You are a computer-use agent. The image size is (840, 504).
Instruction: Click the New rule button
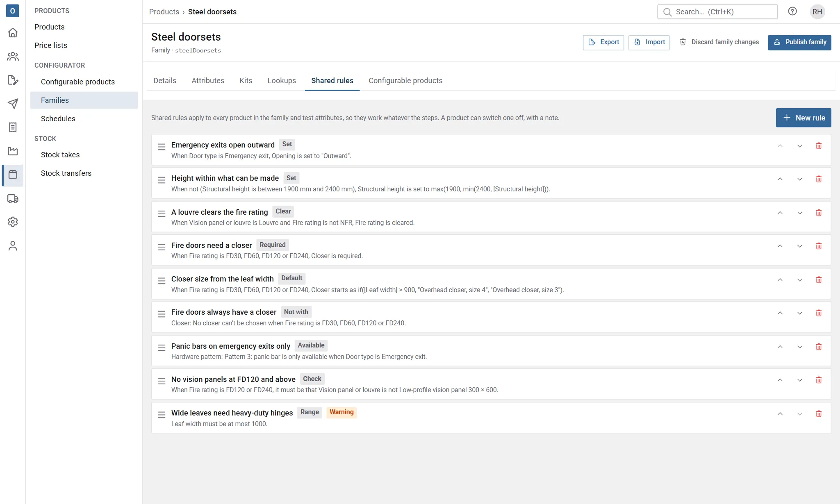tap(804, 118)
